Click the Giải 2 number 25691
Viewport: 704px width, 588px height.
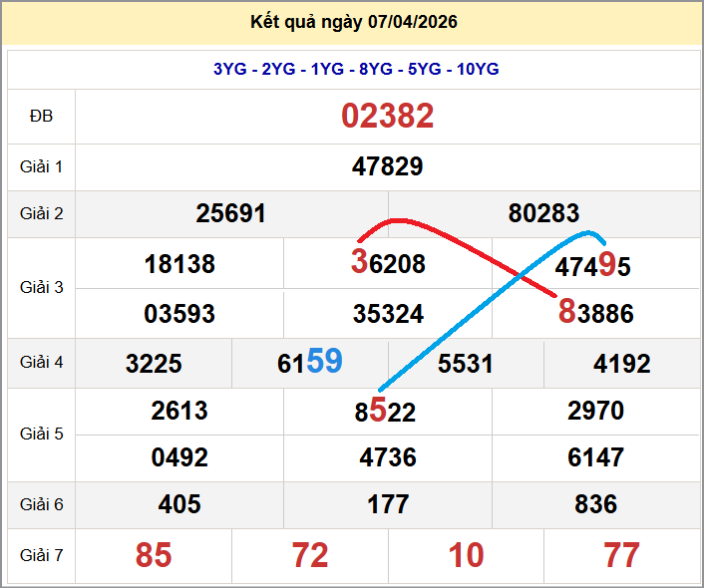pos(230,213)
